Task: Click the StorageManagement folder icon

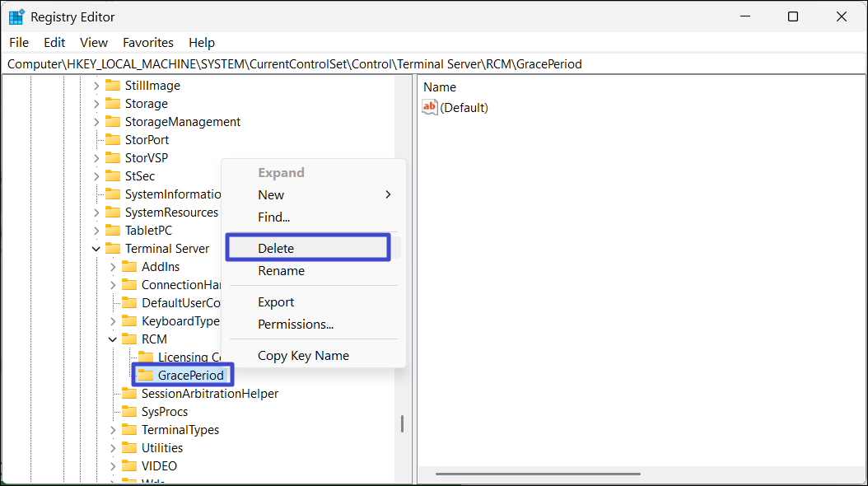Action: 113,122
